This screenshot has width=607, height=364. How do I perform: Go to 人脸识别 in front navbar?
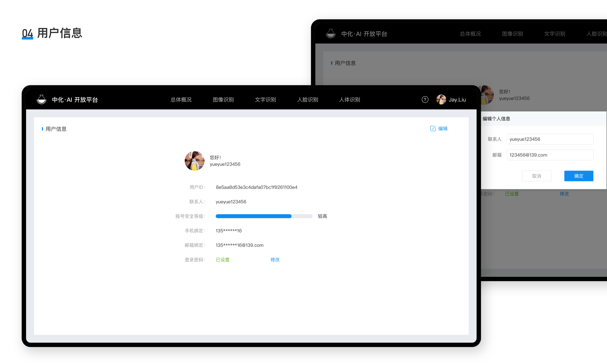point(308,100)
